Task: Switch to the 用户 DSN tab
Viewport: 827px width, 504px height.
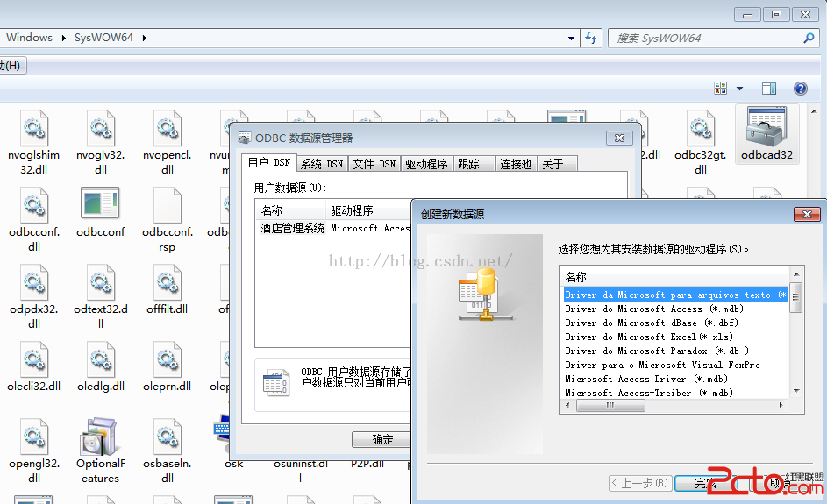Action: point(269,162)
